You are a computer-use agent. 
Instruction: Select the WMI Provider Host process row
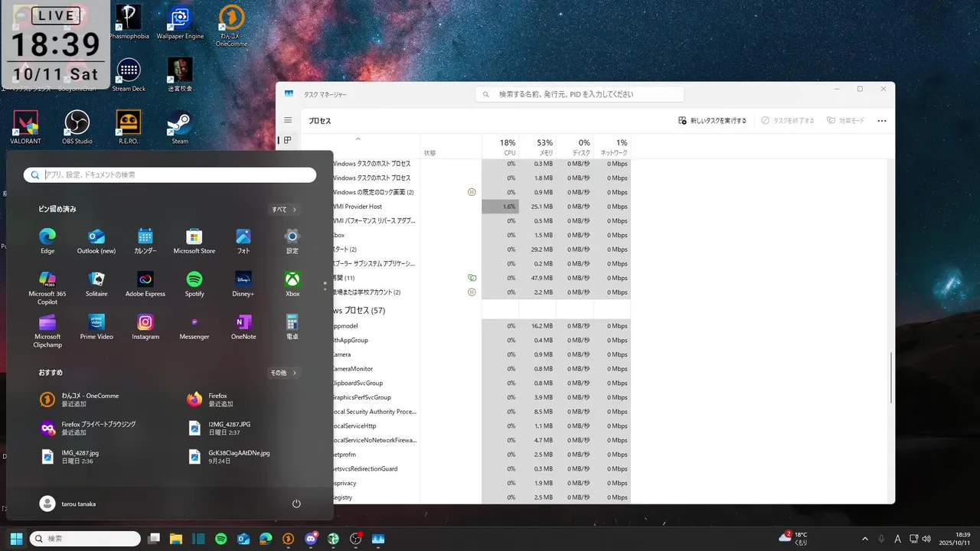tap(481, 207)
